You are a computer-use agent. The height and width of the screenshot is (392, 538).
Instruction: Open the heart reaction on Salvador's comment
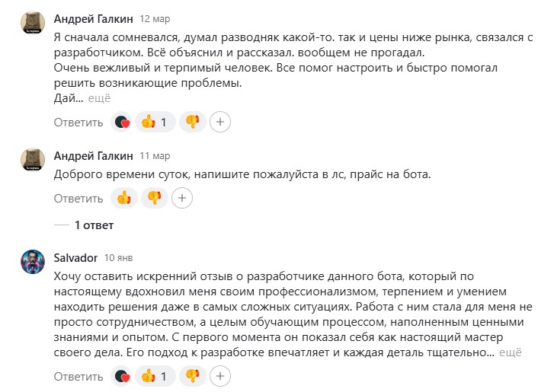121,376
